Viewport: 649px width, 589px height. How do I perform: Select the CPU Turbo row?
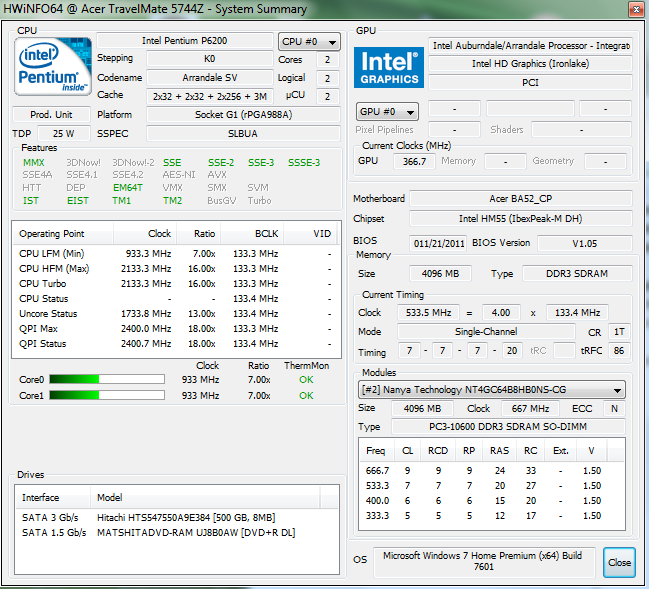click(x=176, y=284)
